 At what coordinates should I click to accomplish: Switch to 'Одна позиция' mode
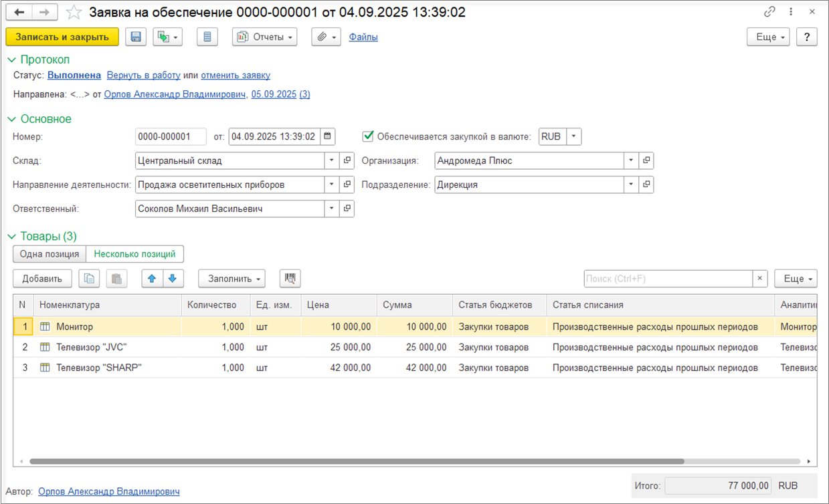pos(50,254)
